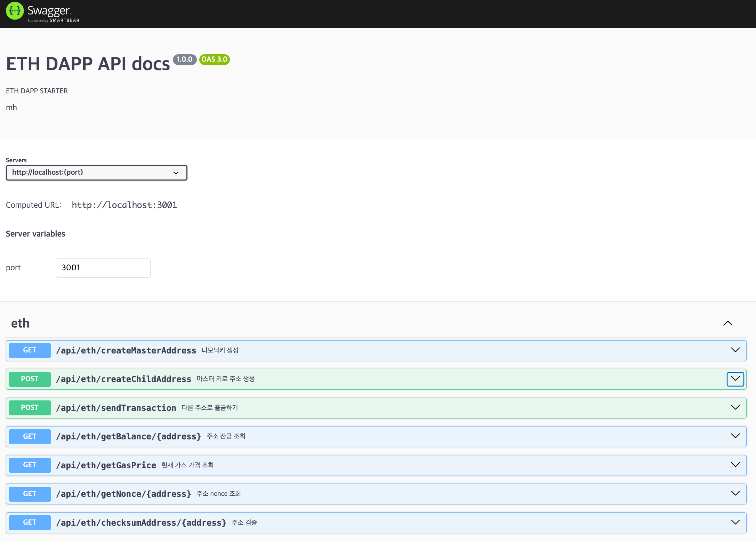
Task: Expand the sendTransaction endpoint chevron
Action: tap(735, 408)
